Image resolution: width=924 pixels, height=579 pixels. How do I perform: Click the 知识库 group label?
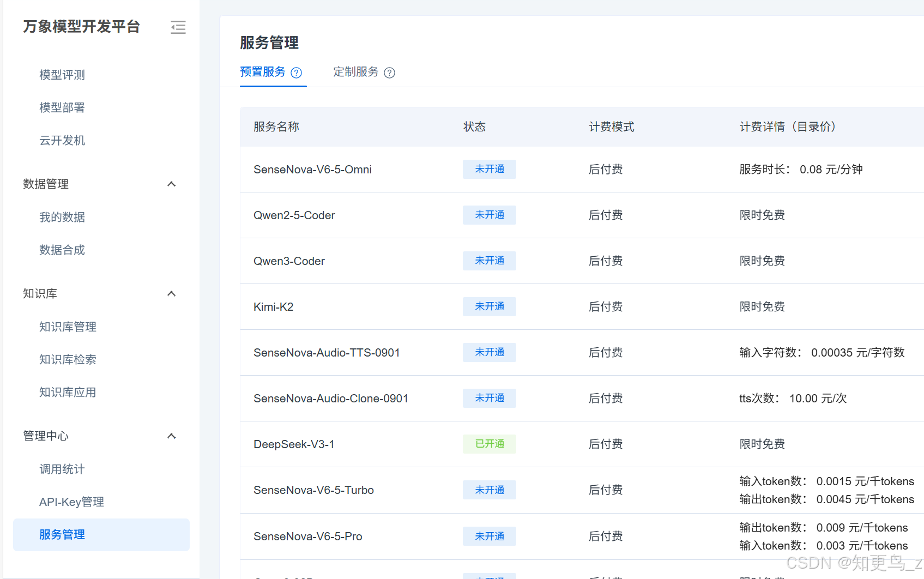coord(40,294)
